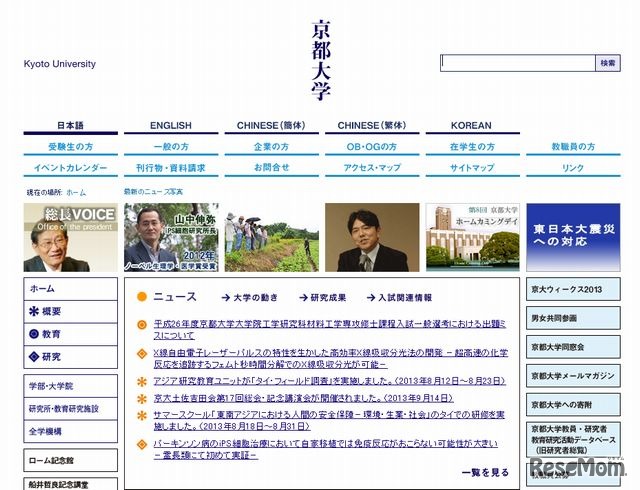Image resolution: width=640 pixels, height=490 pixels.
Task: Open 一般の方 menu item
Action: click(171, 147)
